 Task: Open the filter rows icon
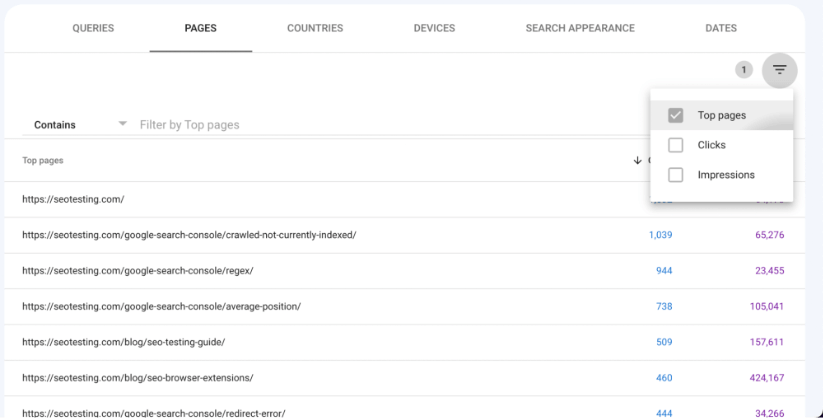pos(779,70)
